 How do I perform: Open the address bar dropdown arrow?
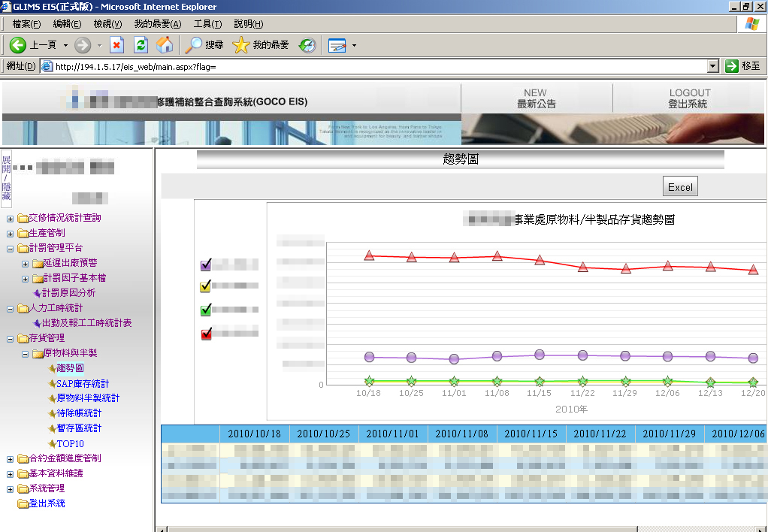pos(712,66)
